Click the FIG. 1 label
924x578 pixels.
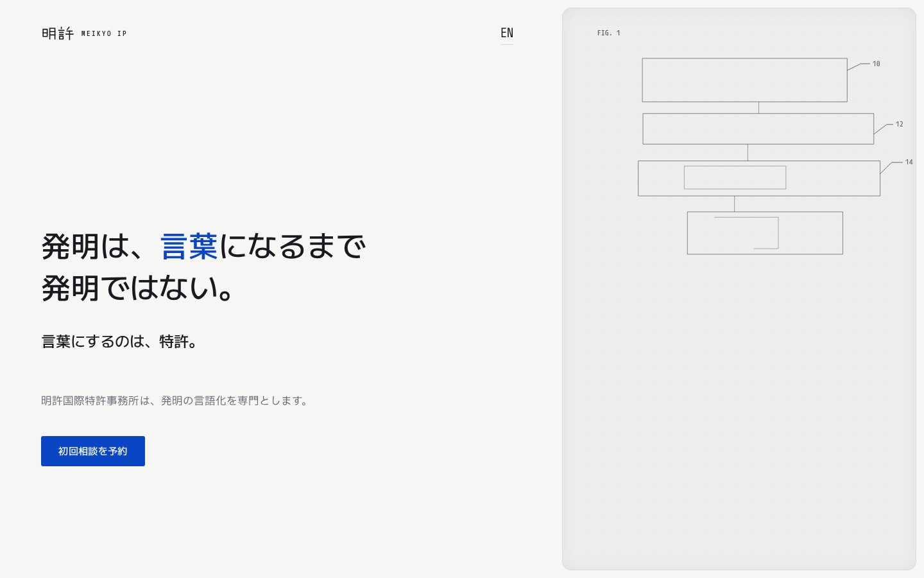[609, 33]
